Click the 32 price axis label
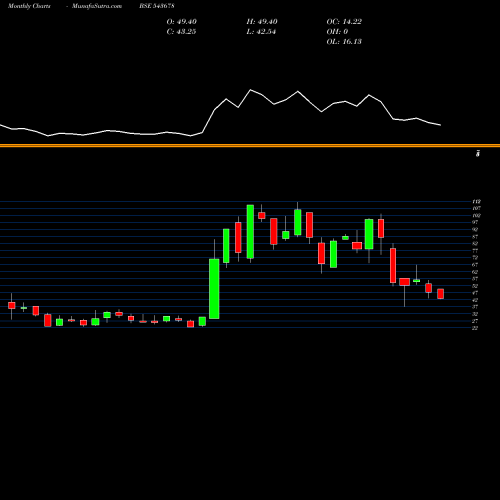This screenshot has width=500, height=500. tap(475, 314)
